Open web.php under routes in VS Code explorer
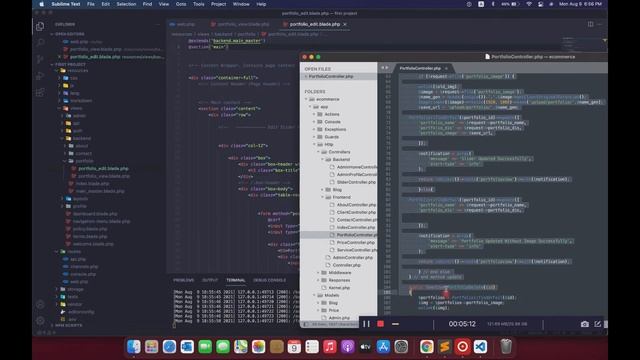640x360 pixels. coord(78,282)
